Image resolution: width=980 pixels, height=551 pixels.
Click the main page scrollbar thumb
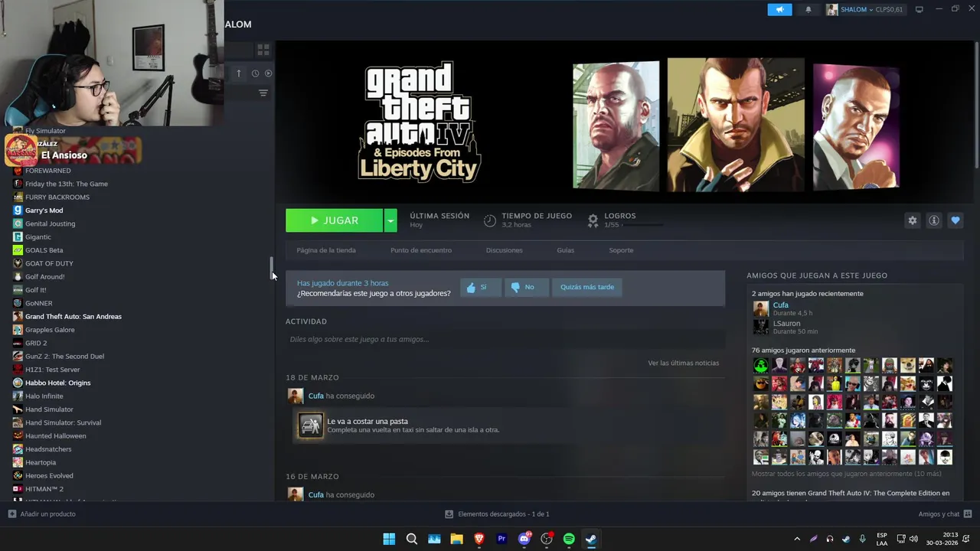coord(977,103)
